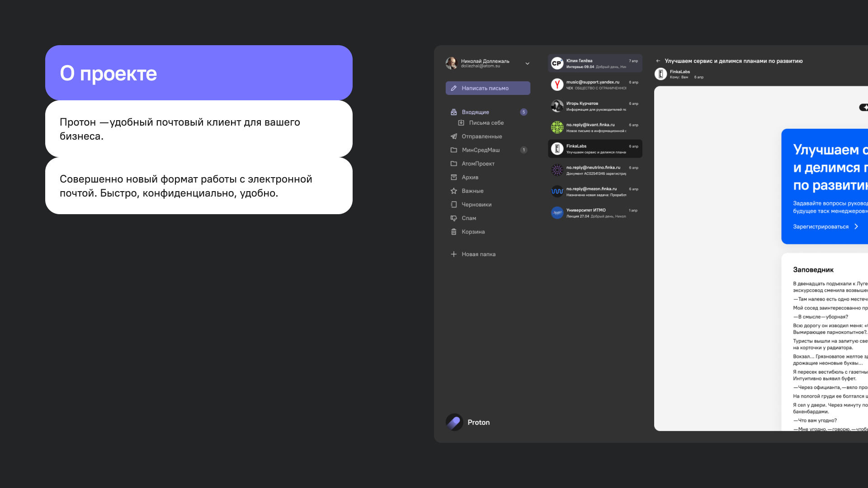This screenshot has height=488, width=868.
Task: Click the Зарегистрироваться link in the banner
Action: pyautogui.click(x=821, y=226)
